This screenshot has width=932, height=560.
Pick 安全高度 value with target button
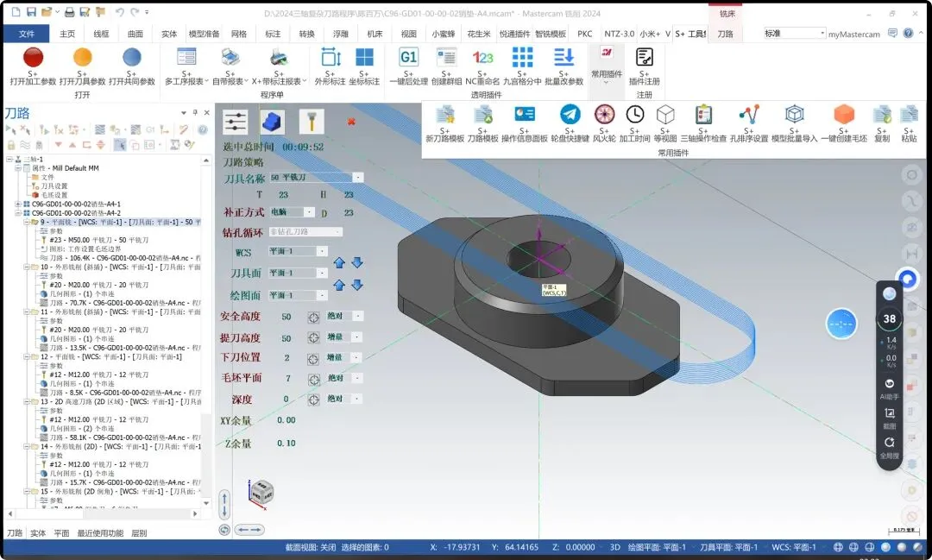click(314, 318)
